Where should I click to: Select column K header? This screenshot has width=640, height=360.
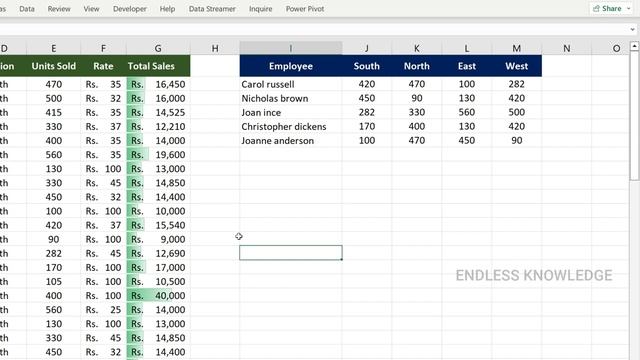pyautogui.click(x=417, y=49)
